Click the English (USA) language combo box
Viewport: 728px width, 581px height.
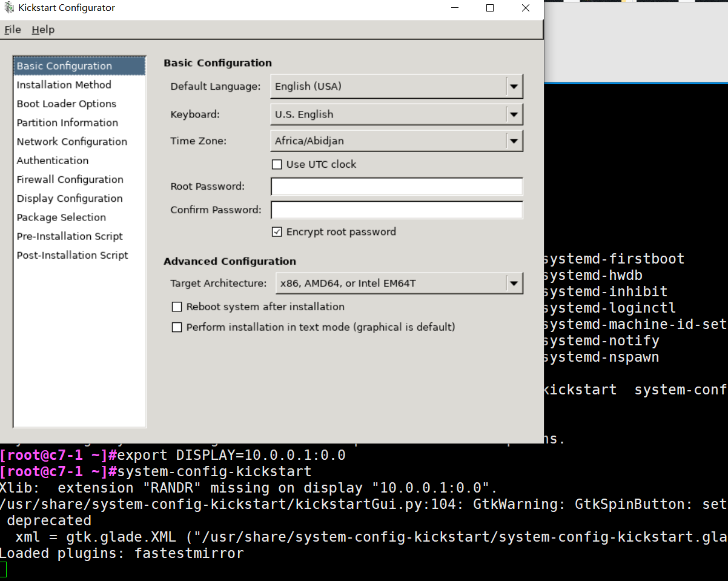(x=396, y=86)
